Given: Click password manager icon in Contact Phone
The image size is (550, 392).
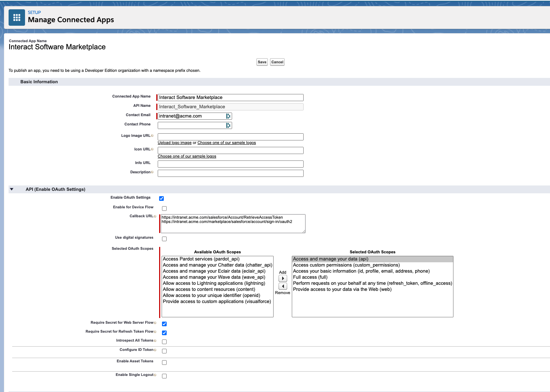Looking at the screenshot, I should [228, 125].
